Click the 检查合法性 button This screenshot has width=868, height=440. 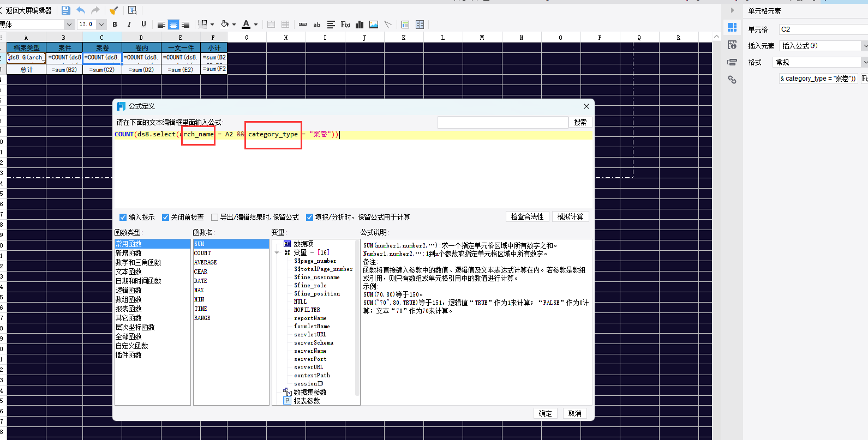527,216
